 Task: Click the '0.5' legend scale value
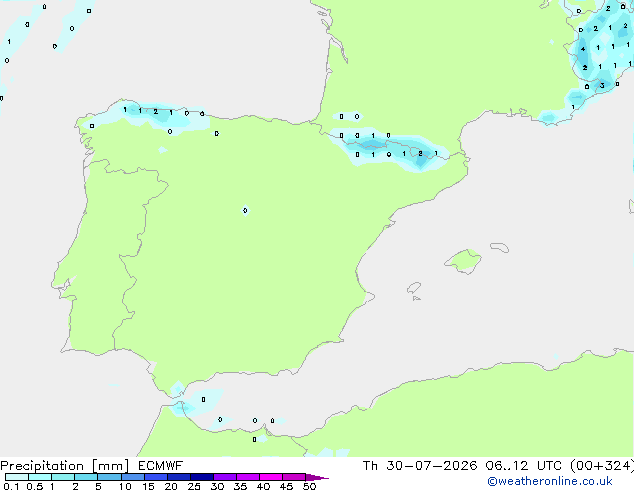click(35, 486)
